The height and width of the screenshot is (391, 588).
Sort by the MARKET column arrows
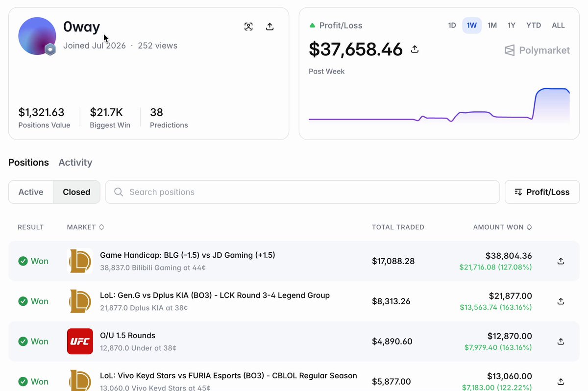[x=101, y=227]
